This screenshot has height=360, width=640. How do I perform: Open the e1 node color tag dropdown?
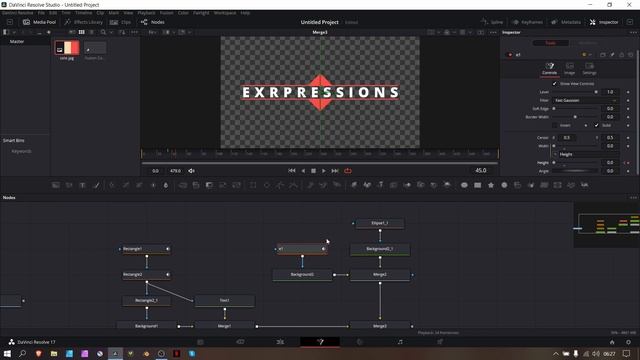pos(586,55)
